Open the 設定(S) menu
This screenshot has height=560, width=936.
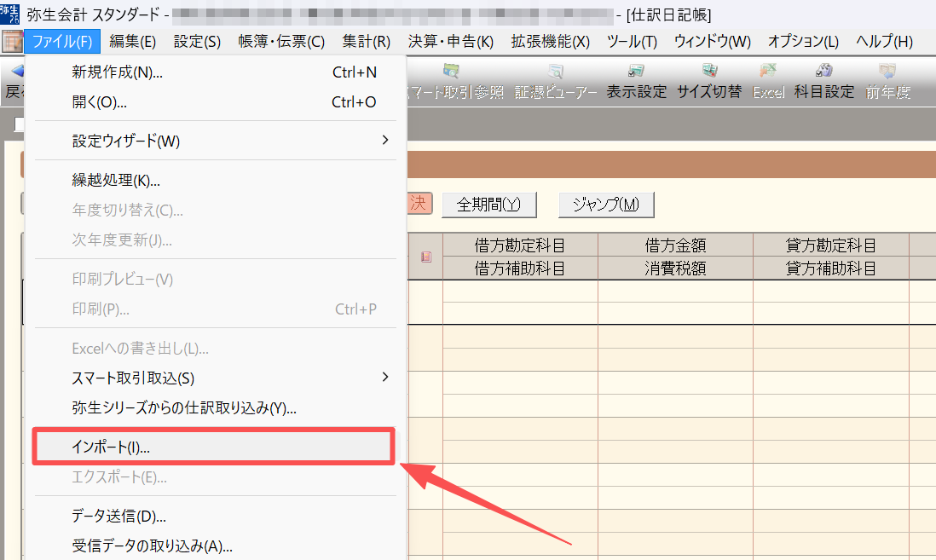click(197, 41)
